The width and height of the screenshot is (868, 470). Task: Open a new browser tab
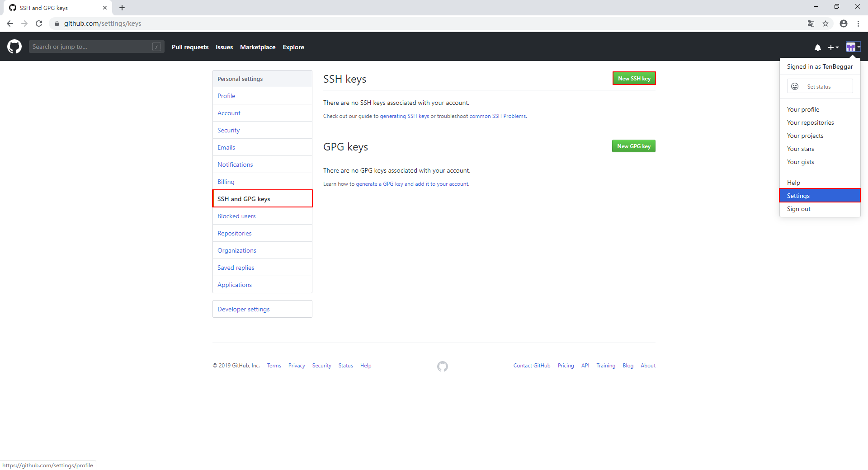coord(122,8)
